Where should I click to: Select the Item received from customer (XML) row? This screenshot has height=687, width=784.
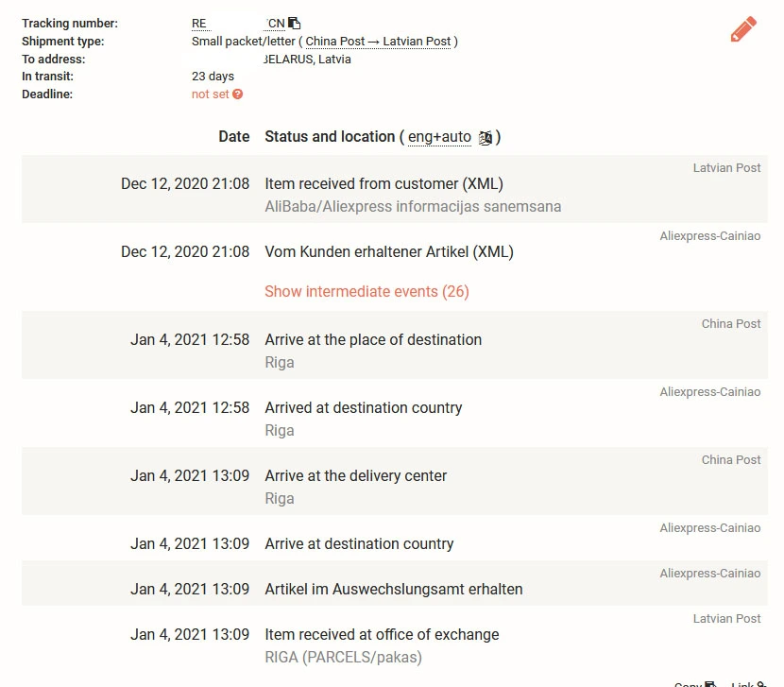(395, 189)
